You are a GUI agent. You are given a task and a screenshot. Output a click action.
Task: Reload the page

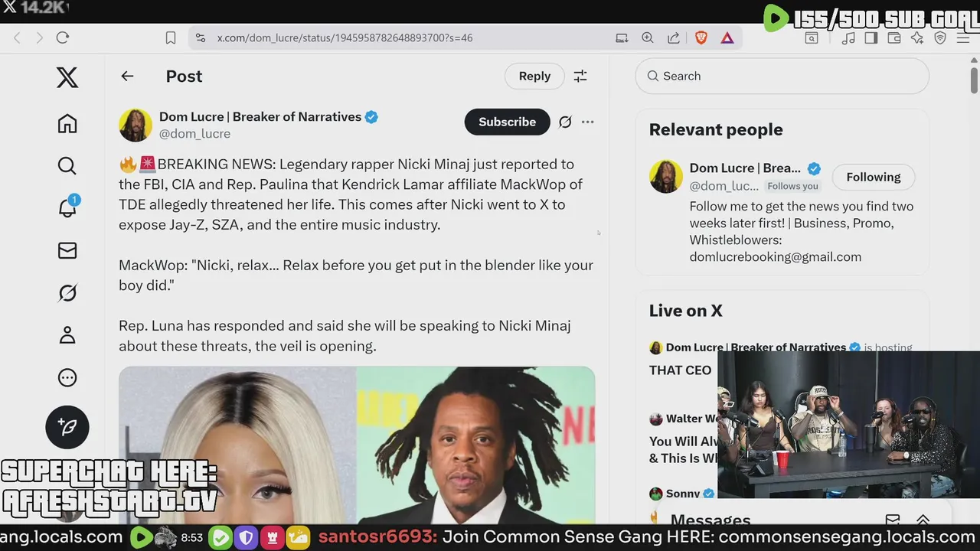(x=63, y=37)
